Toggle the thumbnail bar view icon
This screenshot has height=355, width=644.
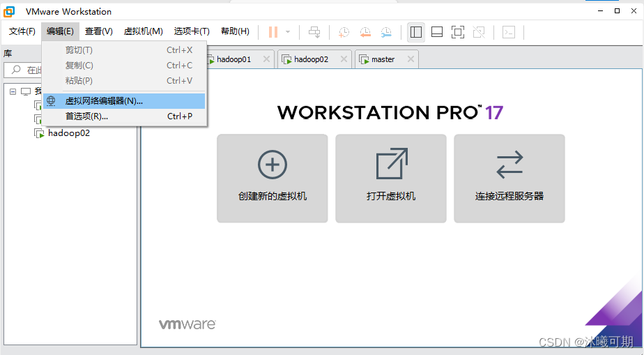click(437, 32)
